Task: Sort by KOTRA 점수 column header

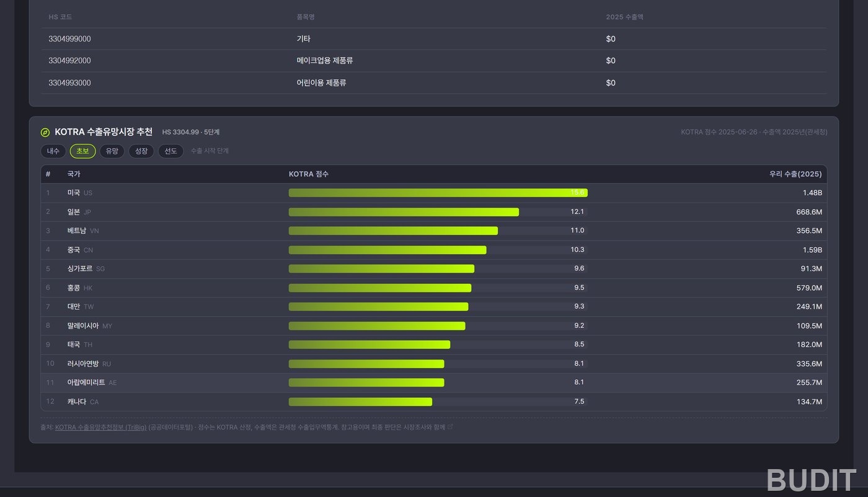Action: point(309,174)
